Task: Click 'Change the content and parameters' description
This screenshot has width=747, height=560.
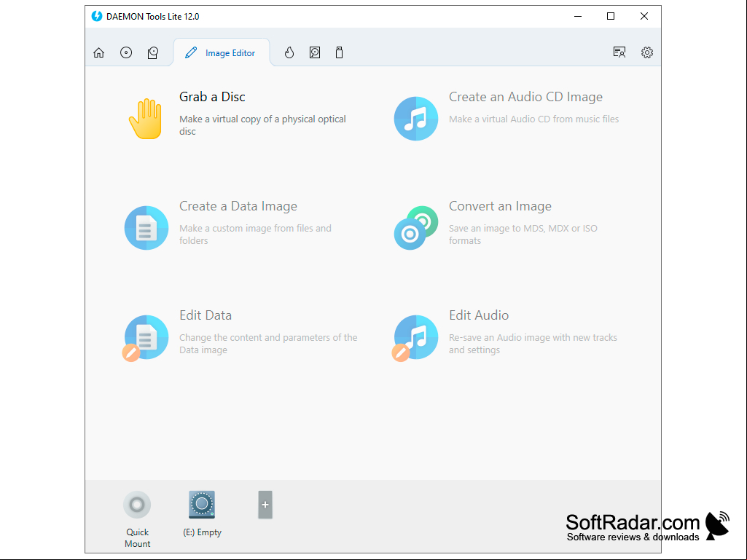Action: pyautogui.click(x=268, y=343)
